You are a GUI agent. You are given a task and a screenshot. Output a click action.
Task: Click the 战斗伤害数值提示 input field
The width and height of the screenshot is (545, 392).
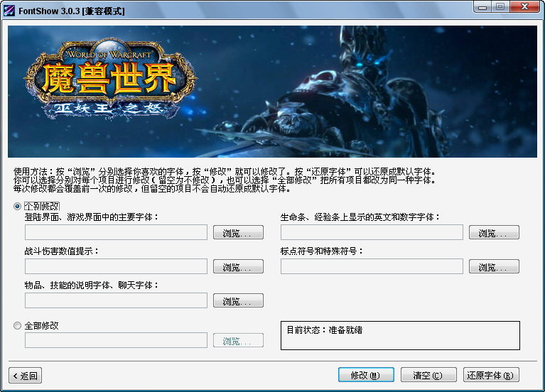116,266
